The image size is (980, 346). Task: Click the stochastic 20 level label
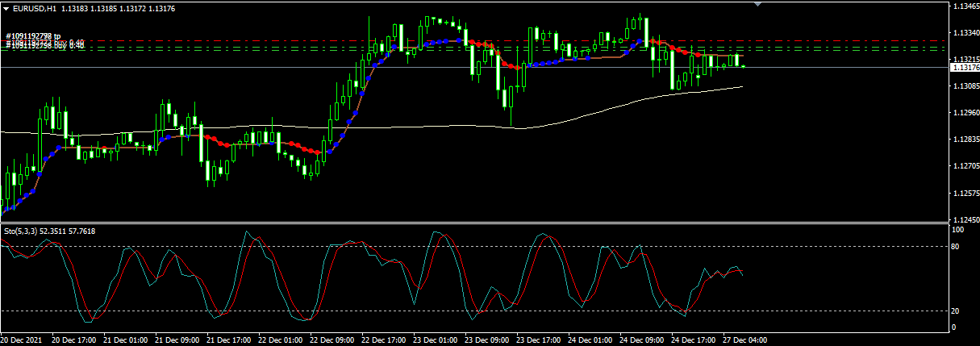coord(957,311)
